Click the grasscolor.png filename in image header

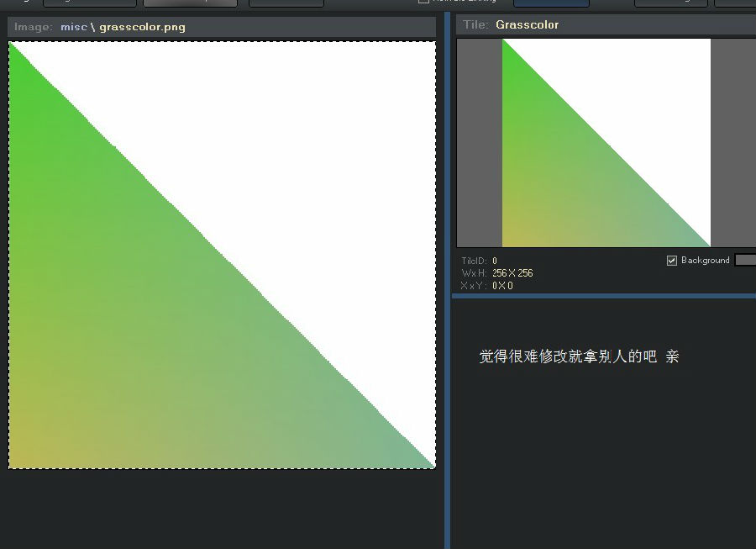142,27
